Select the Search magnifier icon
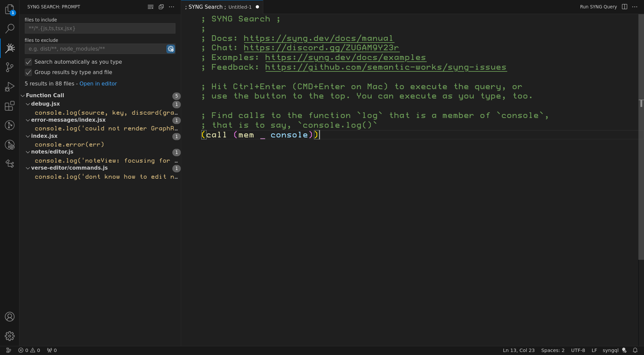Image resolution: width=644 pixels, height=355 pixels. [x=10, y=29]
